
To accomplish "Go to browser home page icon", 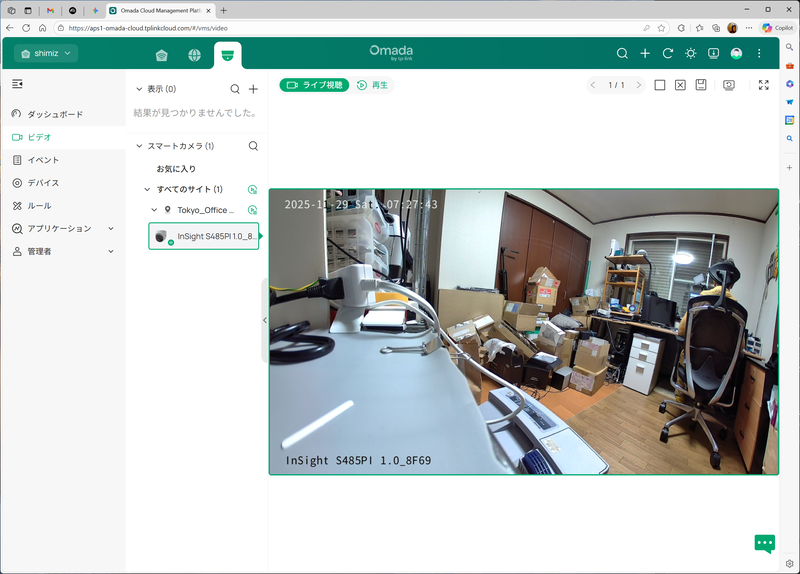I will coord(42,28).
